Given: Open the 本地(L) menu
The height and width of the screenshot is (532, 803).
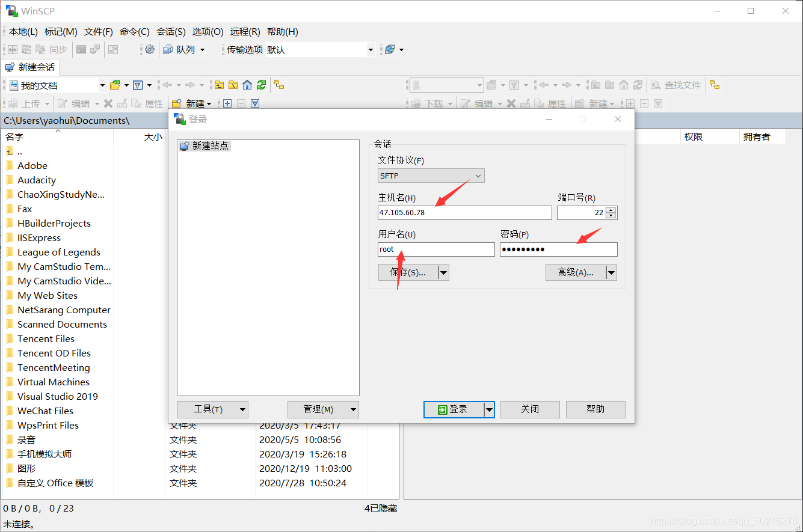Looking at the screenshot, I should (x=23, y=31).
